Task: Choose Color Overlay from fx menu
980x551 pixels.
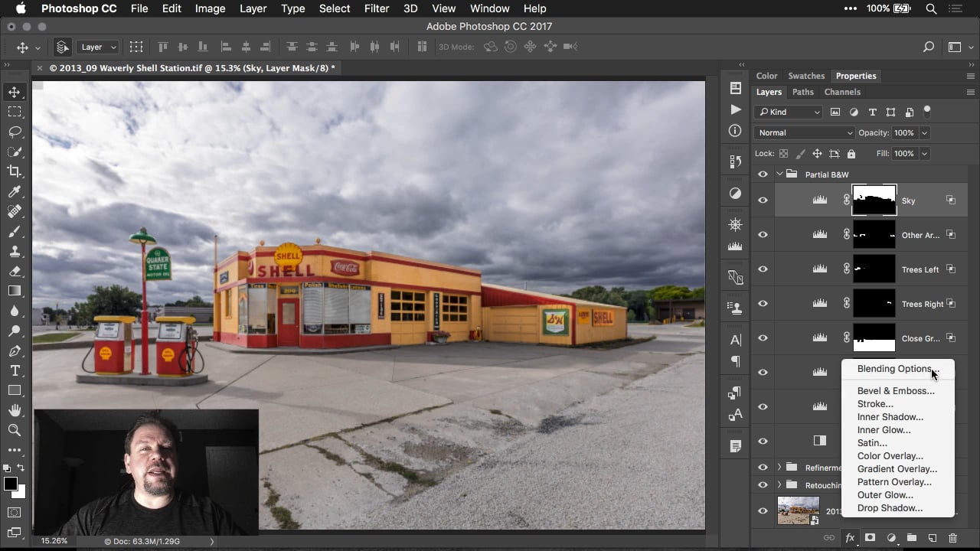Action: click(898, 456)
